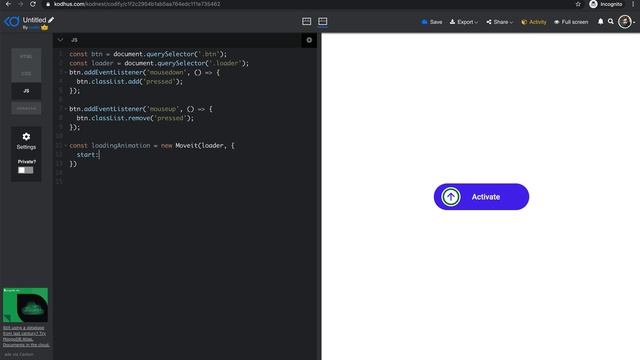This screenshot has height=360, width=640.
Task: Click 'mouseup' string in the code
Action: click(162, 109)
